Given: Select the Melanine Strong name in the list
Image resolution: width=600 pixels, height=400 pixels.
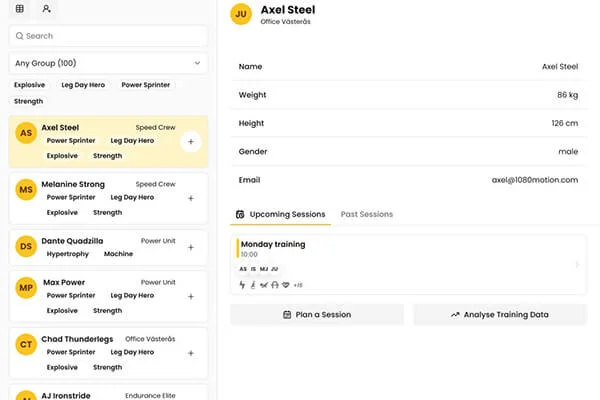Looking at the screenshot, I should pyautogui.click(x=73, y=184).
